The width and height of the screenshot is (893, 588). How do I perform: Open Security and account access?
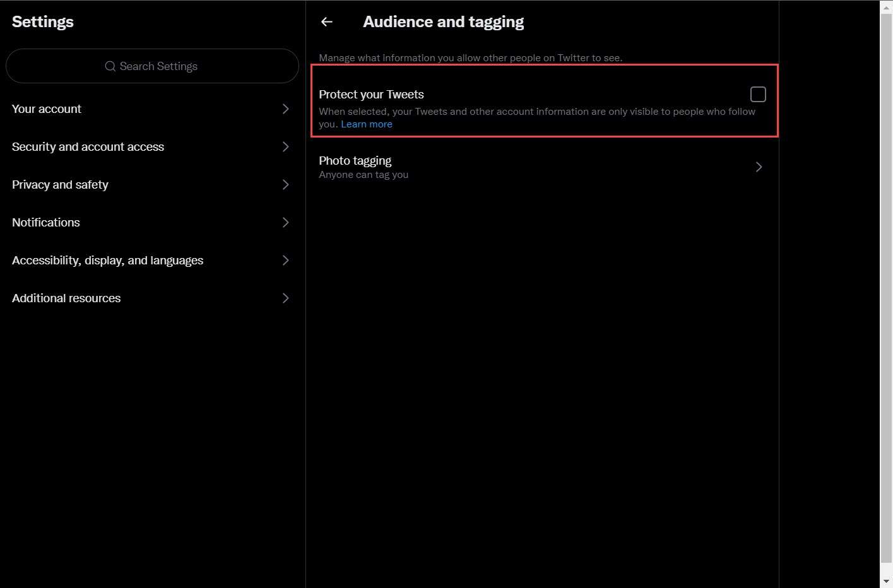[x=88, y=147]
